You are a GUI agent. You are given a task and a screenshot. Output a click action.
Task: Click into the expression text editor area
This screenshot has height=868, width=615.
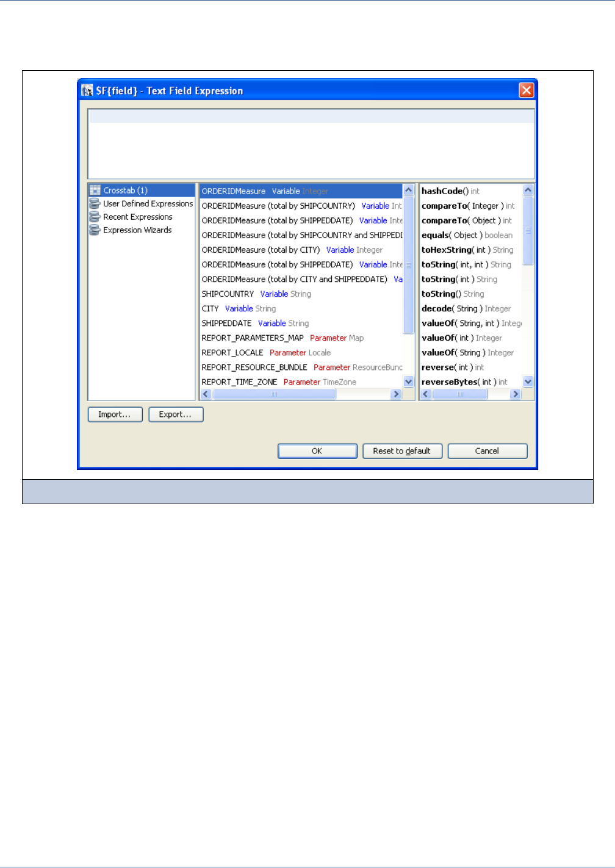[x=311, y=144]
